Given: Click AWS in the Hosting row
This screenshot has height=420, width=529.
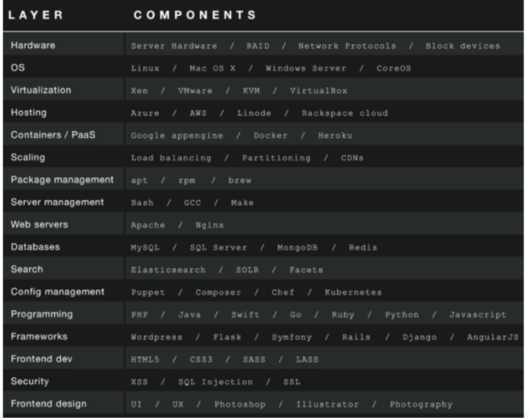Looking at the screenshot, I should [198, 113].
